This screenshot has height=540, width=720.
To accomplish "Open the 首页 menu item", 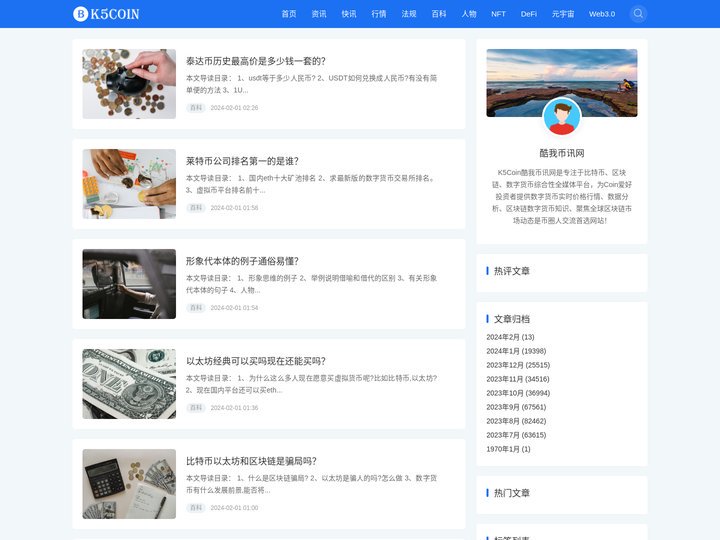I will click(289, 14).
